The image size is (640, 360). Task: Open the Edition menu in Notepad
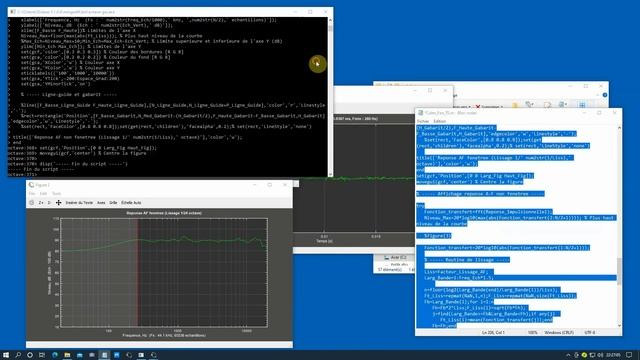click(439, 121)
